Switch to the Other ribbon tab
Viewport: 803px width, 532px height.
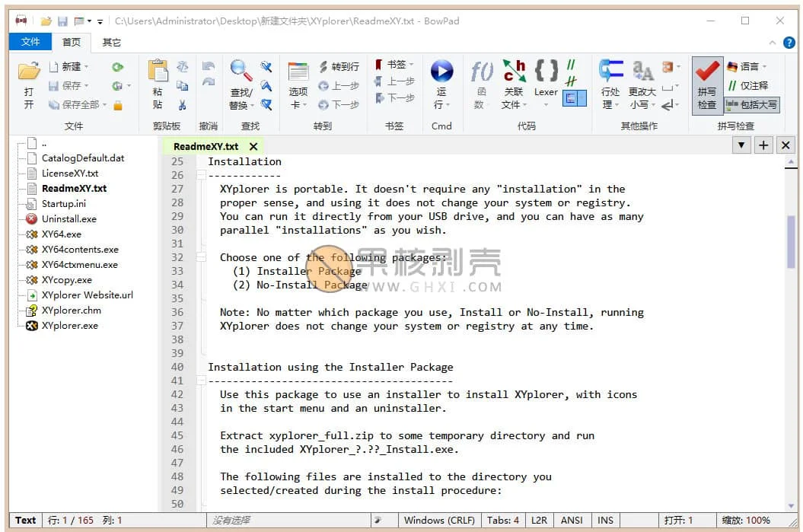[112, 43]
